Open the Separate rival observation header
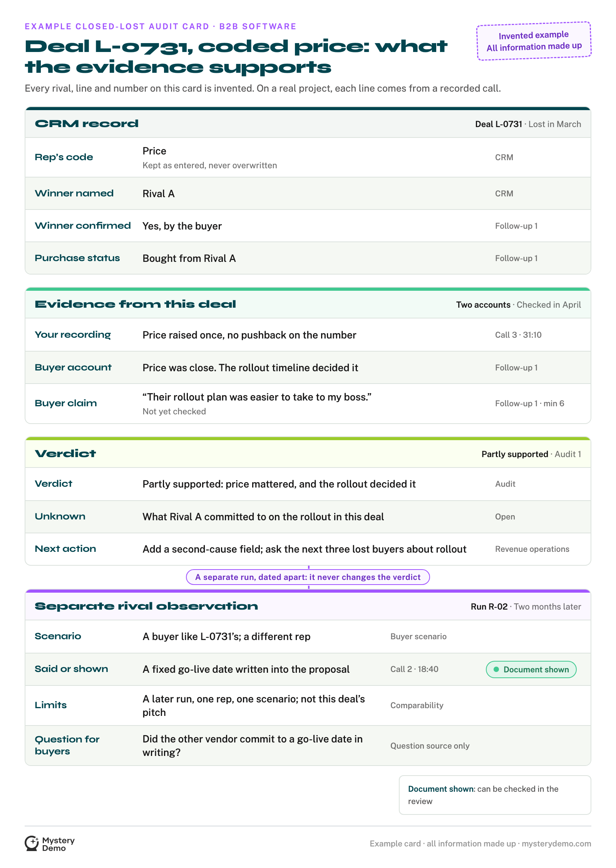616x868 pixels. [308, 606]
